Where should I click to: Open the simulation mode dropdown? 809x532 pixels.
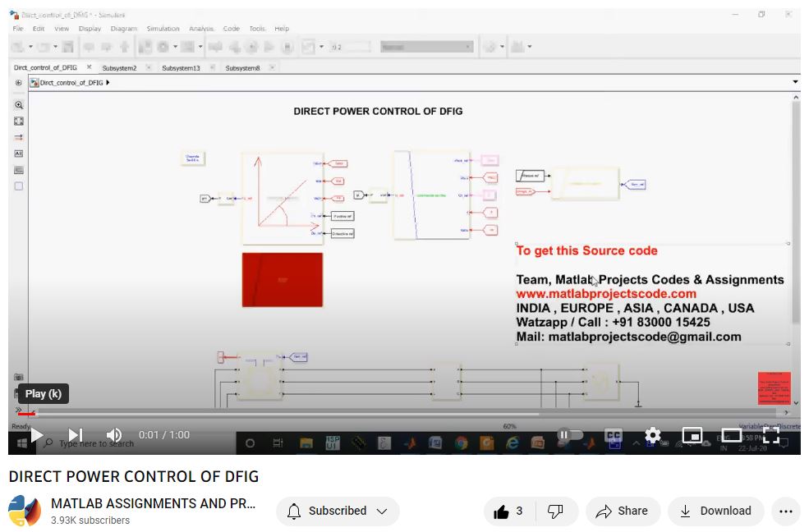pos(426,47)
